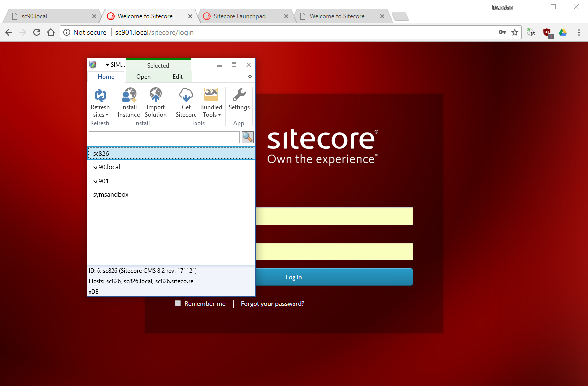This screenshot has width=588, height=386.
Task: Open SIM Settings wrench icon
Action: click(239, 95)
